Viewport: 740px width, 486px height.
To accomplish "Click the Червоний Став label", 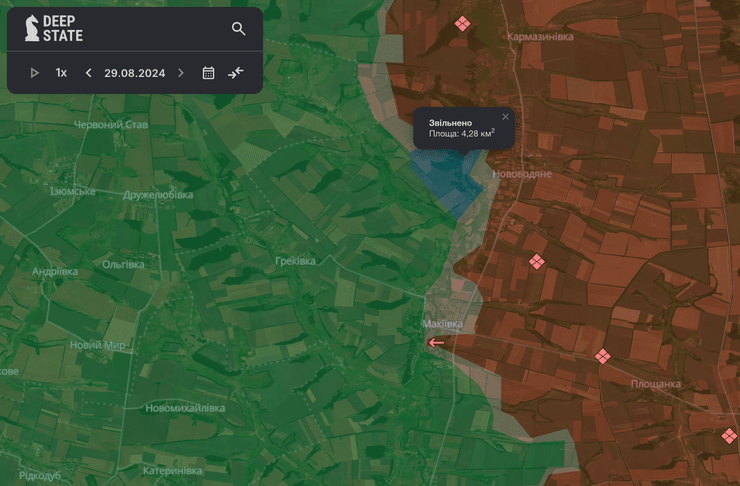I will 111,125.
